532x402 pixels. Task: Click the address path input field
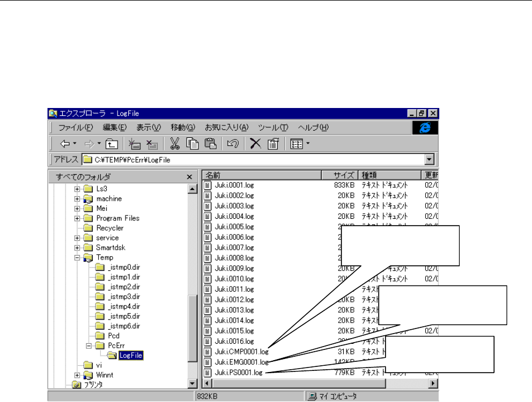coord(253,159)
